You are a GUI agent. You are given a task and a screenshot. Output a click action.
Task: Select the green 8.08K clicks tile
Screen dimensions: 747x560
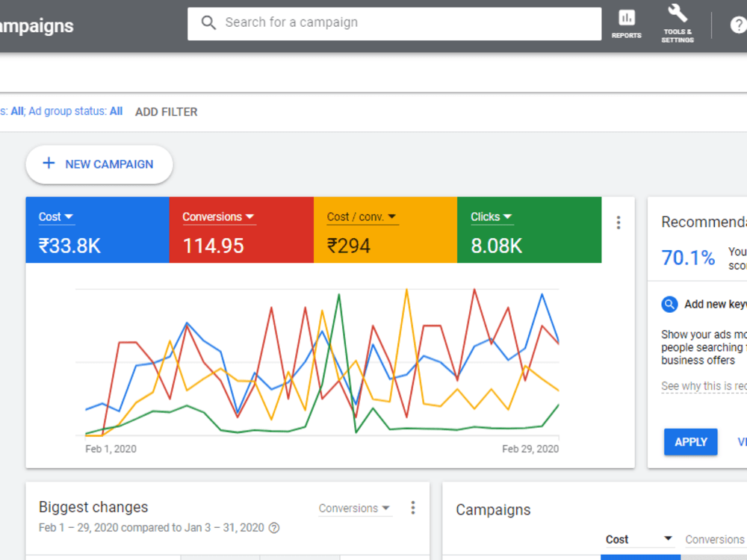[530, 229]
